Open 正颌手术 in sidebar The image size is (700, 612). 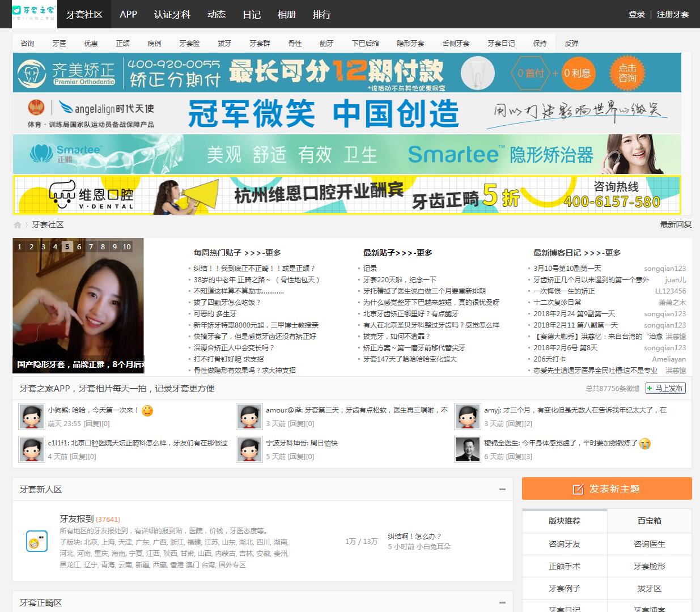(565, 566)
